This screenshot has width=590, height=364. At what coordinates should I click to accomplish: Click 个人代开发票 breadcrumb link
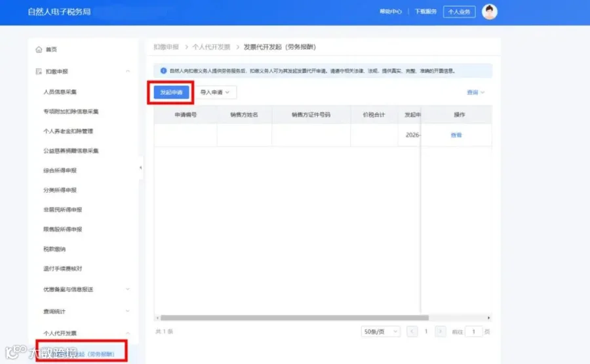point(211,47)
